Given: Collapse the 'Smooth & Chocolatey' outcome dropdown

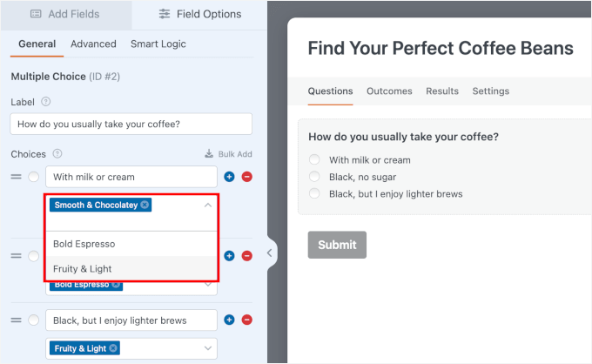Looking at the screenshot, I should 207,205.
